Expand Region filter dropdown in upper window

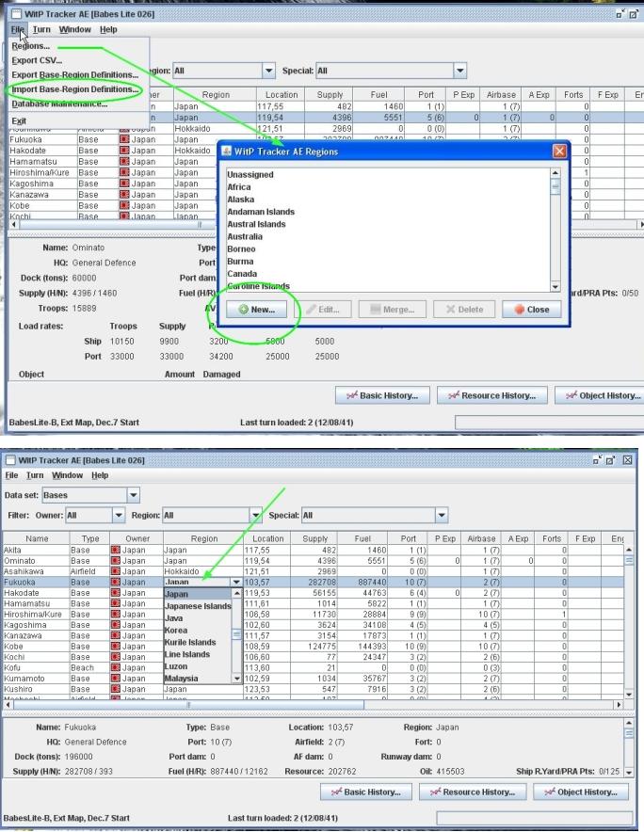point(268,71)
